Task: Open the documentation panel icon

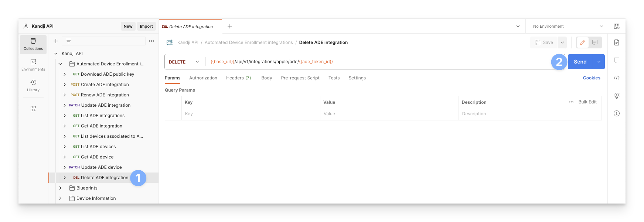Action: [x=617, y=42]
